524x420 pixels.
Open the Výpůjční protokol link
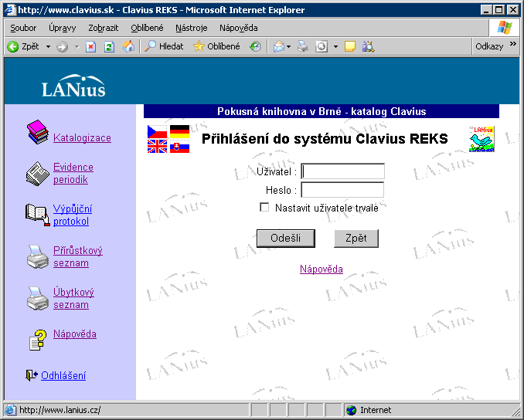(73, 215)
